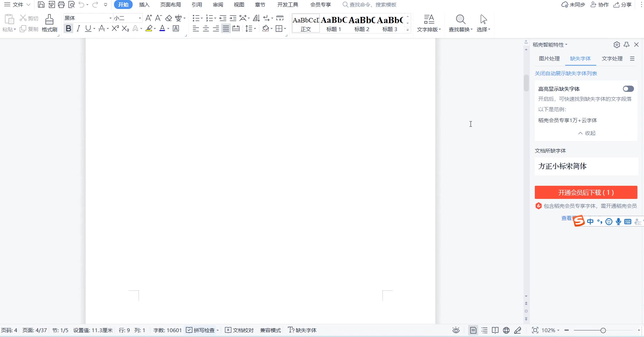Activate the Format Painter (格式刷)
The width and height of the screenshot is (644, 337).
49,23
